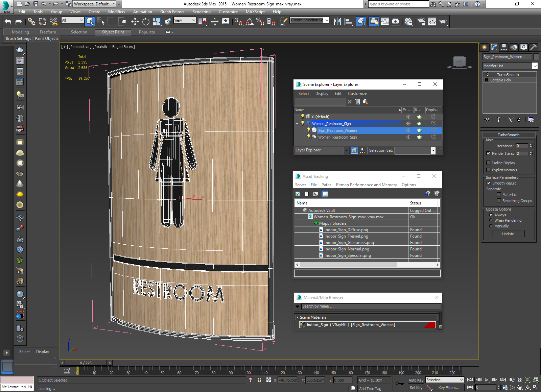Open the Utilities hammer panel icon

click(x=534, y=47)
